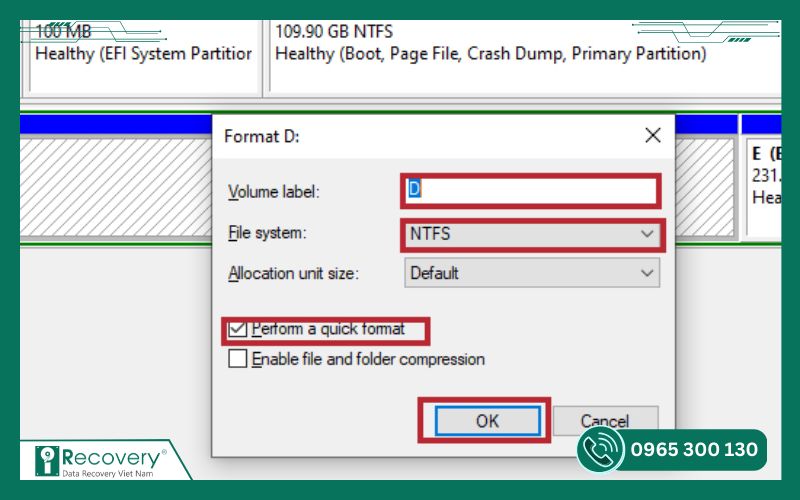Click the 'Volume label:' caption
Screen dimensions: 800x500
pos(274,192)
